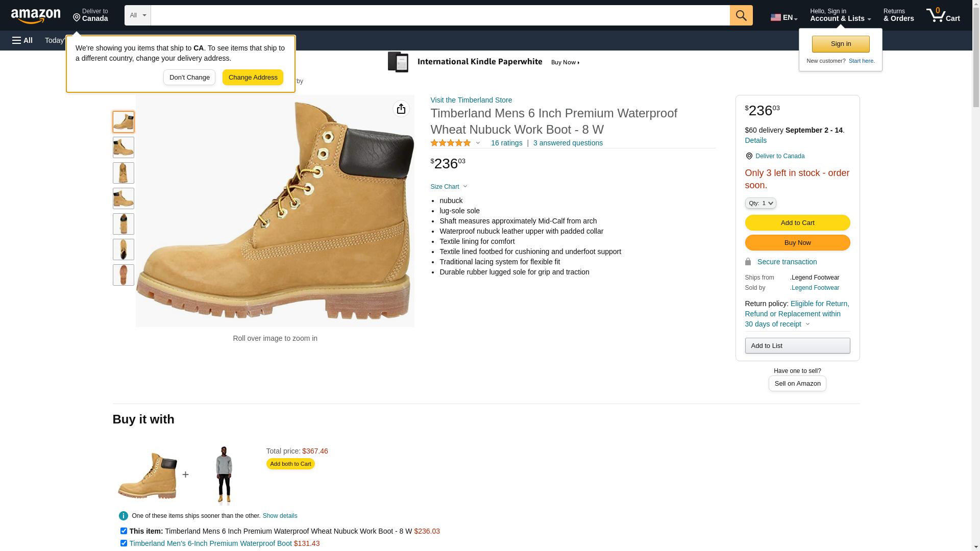Uncheck the 'This item' Timberland checkbox
980x551 pixels.
tap(124, 531)
